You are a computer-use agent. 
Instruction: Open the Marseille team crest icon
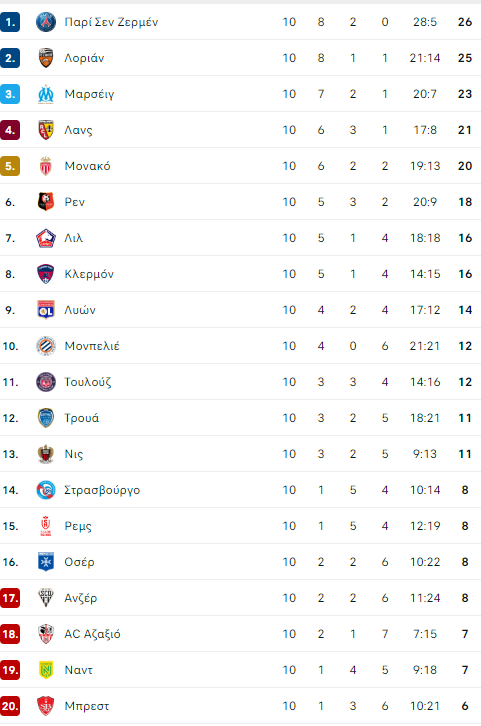46,94
